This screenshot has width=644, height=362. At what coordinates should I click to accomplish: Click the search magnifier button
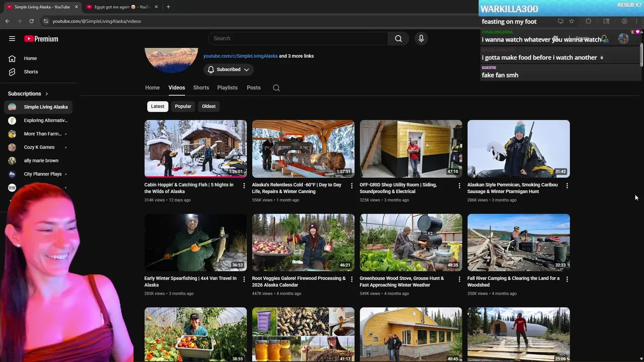[398, 39]
